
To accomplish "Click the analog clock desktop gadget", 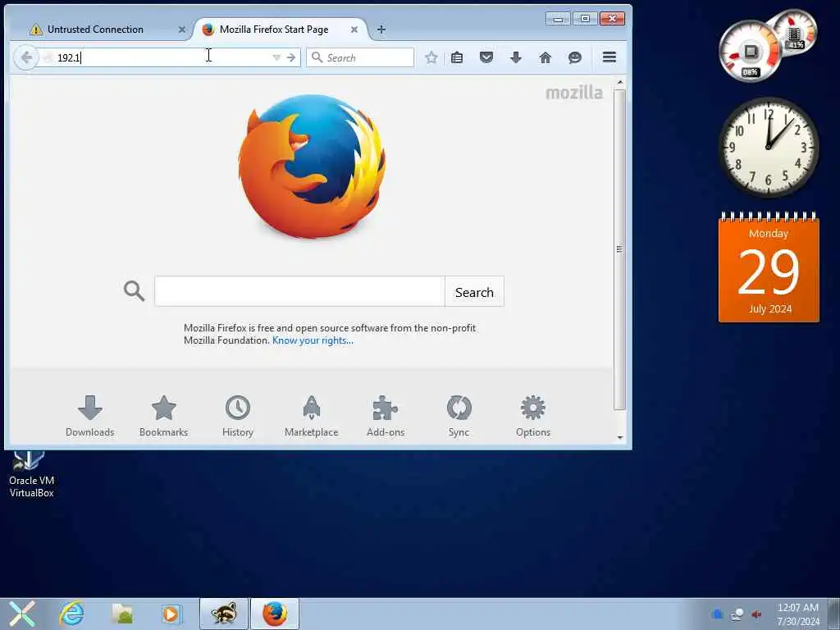I will point(768,147).
